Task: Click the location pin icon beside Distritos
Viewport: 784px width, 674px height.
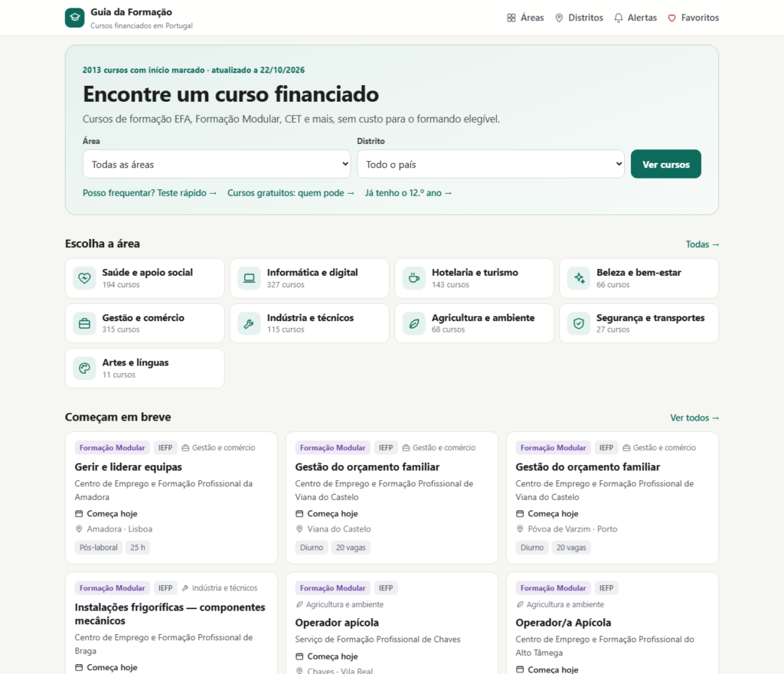Action: pos(559,18)
